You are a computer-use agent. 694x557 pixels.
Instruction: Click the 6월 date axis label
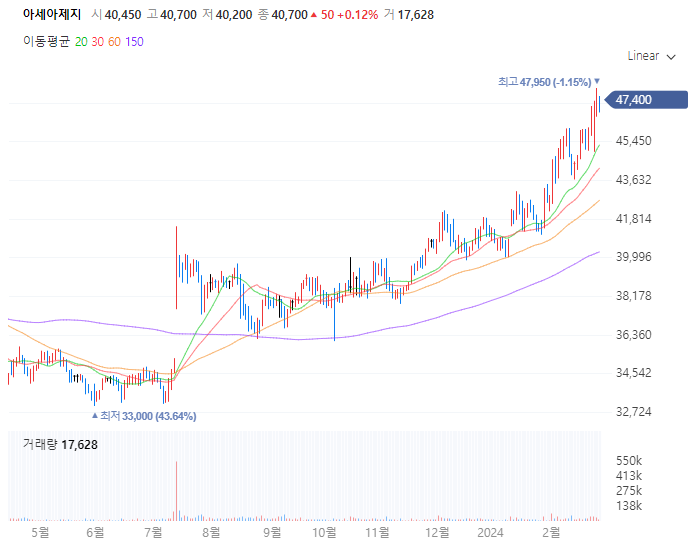pyautogui.click(x=95, y=532)
